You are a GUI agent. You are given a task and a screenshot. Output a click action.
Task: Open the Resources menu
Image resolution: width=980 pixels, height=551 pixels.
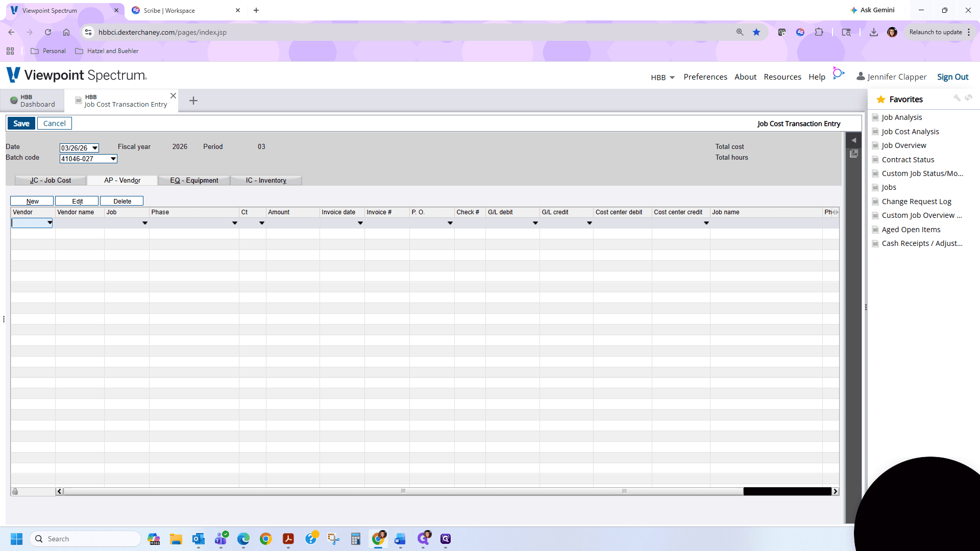point(782,77)
